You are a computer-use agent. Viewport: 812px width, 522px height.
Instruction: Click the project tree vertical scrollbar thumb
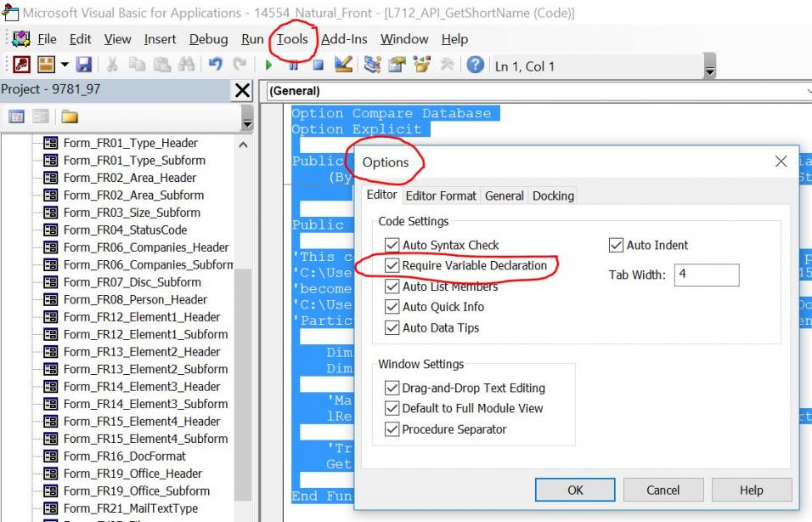pyautogui.click(x=244, y=383)
